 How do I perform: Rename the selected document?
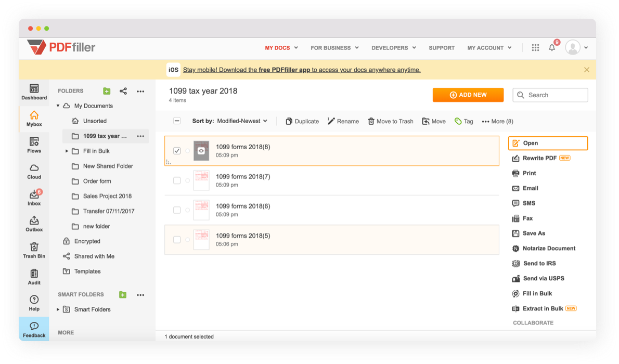(x=343, y=121)
